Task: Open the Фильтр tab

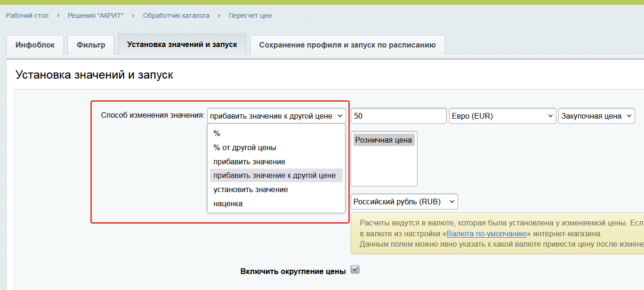Action: pyautogui.click(x=91, y=45)
